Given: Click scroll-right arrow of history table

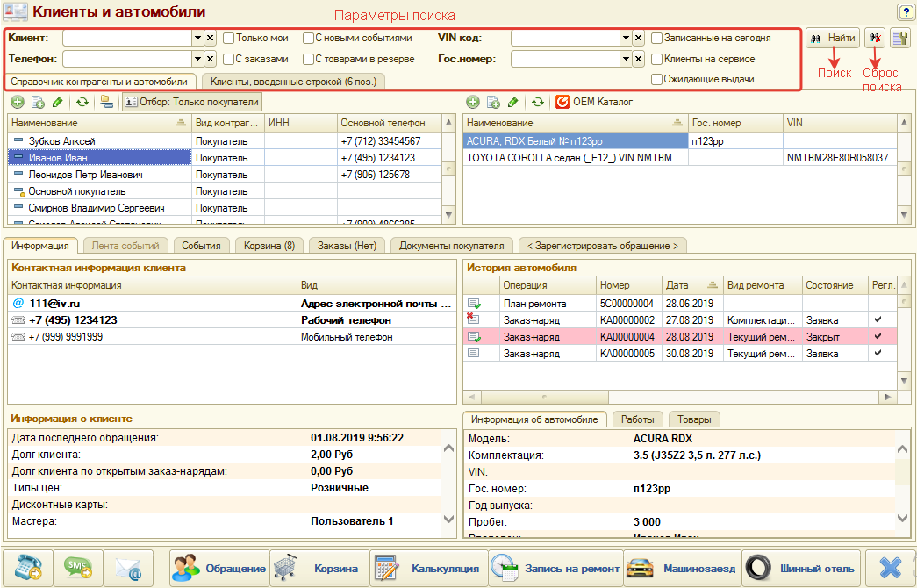Looking at the screenshot, I should [x=888, y=397].
